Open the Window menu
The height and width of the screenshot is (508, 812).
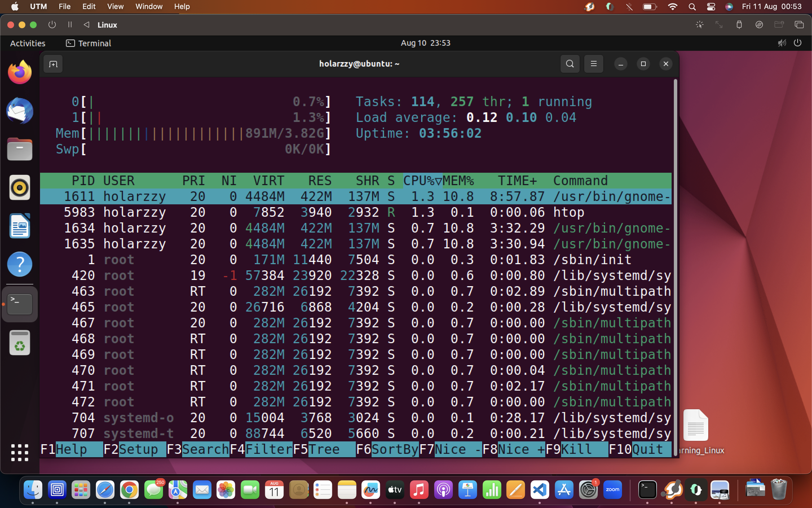(149, 6)
